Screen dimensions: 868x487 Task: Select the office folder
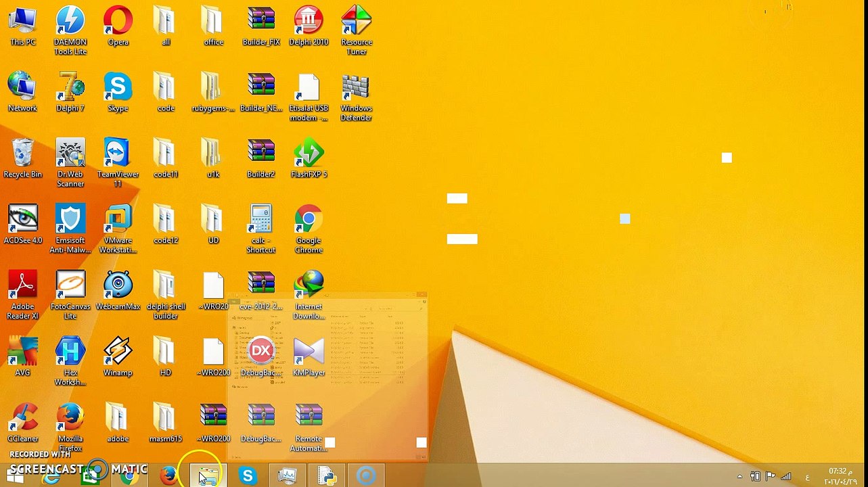point(213,27)
